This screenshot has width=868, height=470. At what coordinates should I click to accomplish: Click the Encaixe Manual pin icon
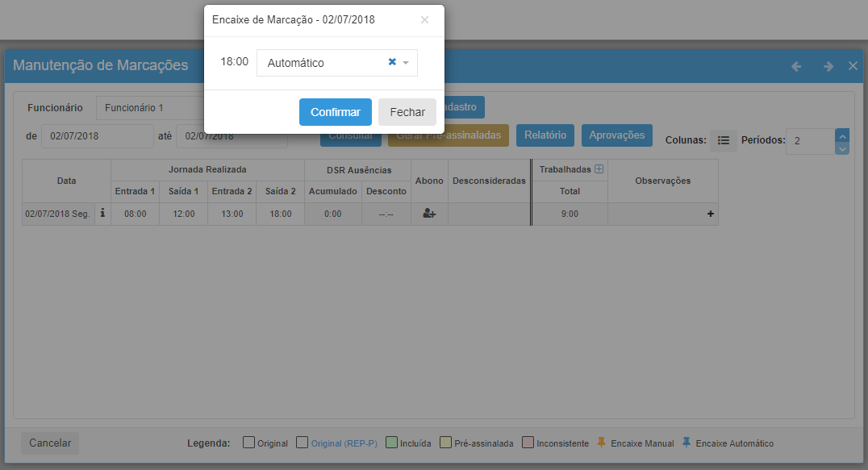click(601, 443)
